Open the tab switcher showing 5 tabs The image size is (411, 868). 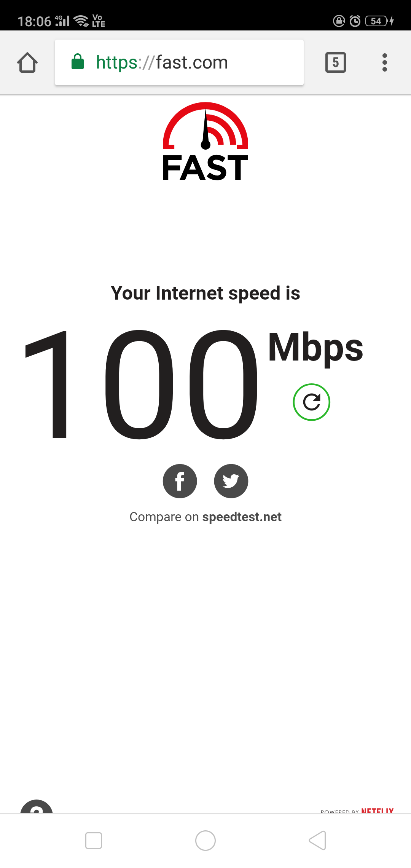click(336, 62)
